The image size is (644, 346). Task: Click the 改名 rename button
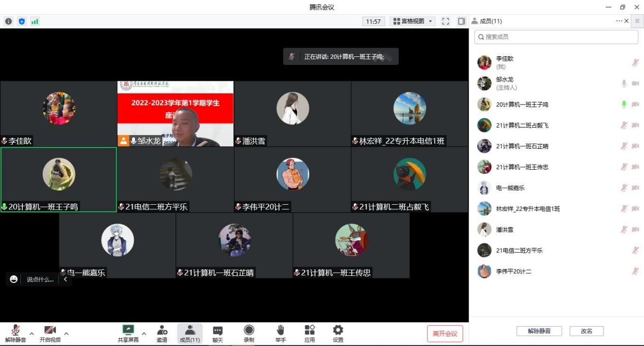click(586, 331)
